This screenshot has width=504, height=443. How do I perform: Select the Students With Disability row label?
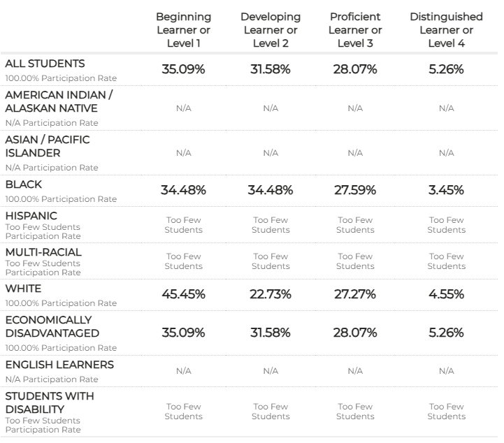[x=50, y=402]
